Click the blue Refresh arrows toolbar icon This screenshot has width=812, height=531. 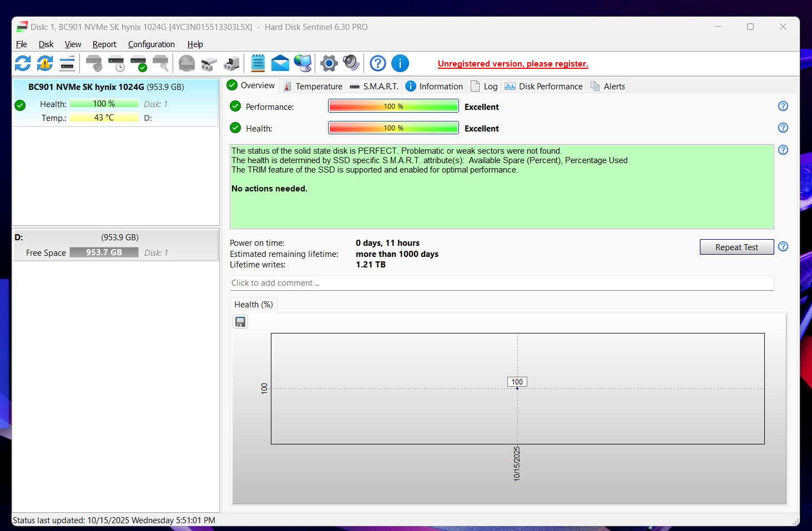pos(23,63)
